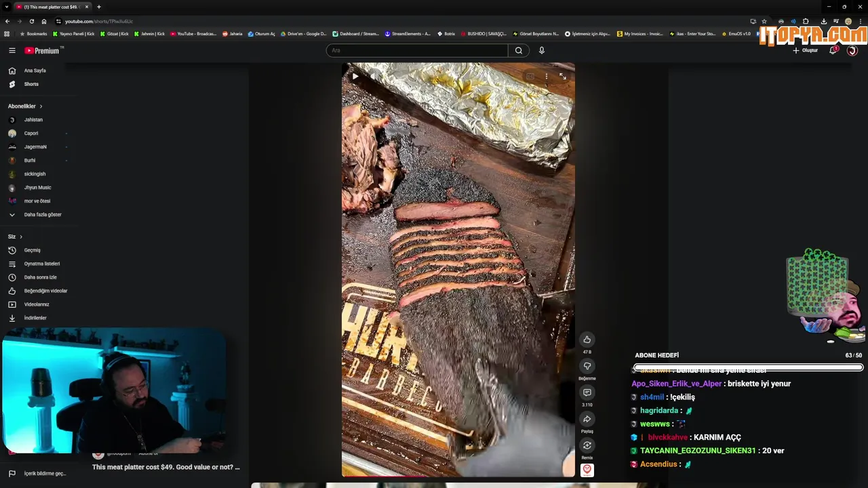Select the 'This meat platter cost $49' tab

point(53,7)
